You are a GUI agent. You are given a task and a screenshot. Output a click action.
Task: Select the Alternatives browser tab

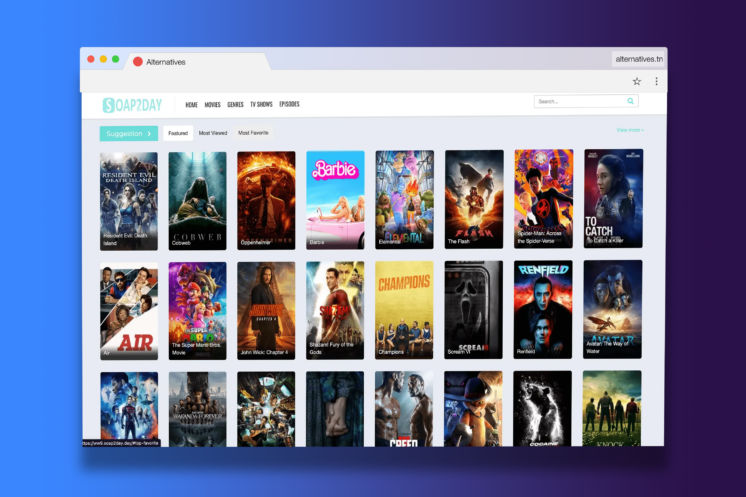pyautogui.click(x=197, y=62)
